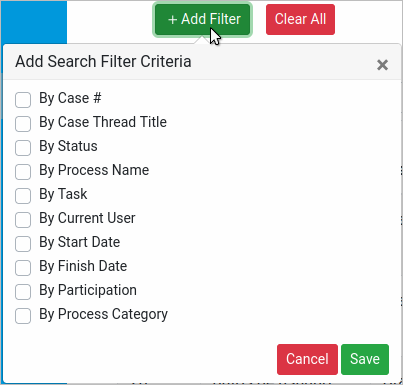Clear all filters with Clear All
The width and height of the screenshot is (403, 385).
(300, 19)
